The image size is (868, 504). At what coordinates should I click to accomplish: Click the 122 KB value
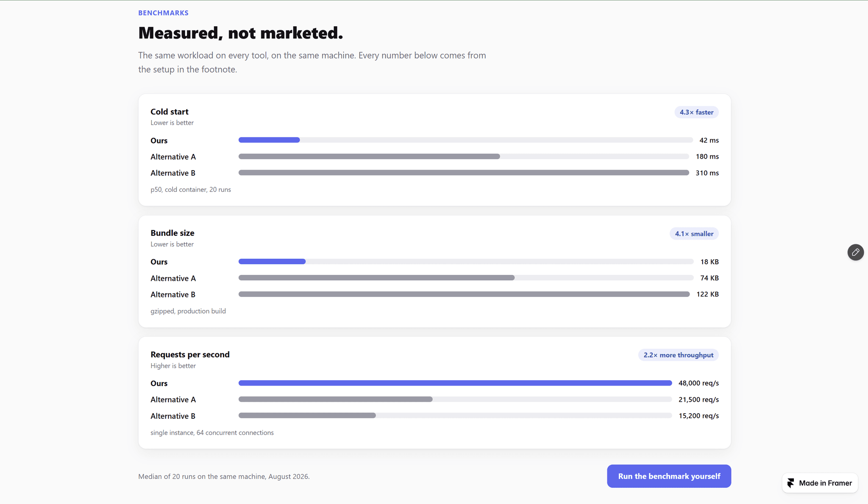point(707,294)
